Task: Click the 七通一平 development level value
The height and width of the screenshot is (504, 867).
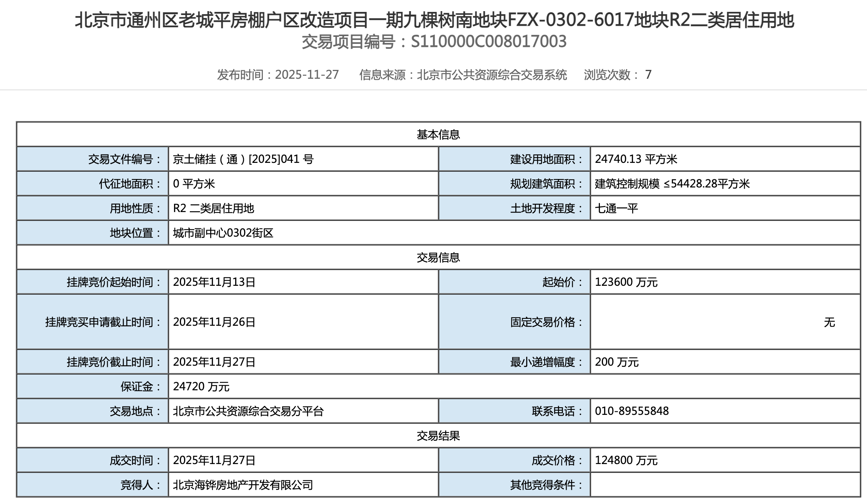Action: click(x=616, y=208)
